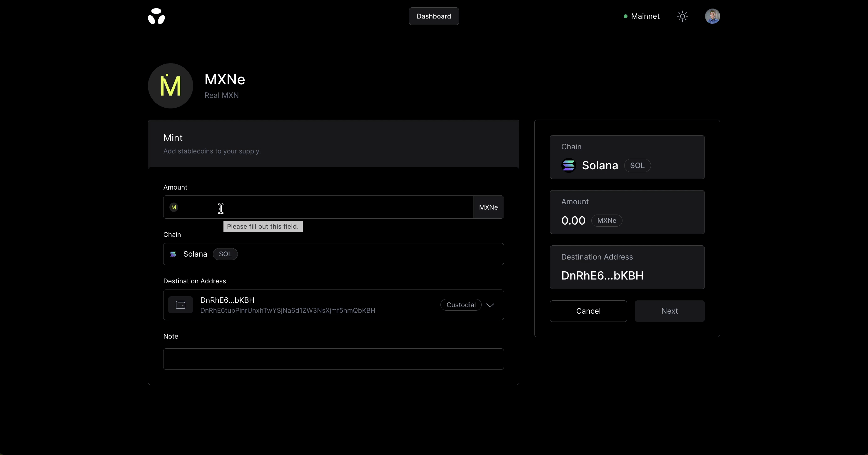This screenshot has height=455, width=868.
Task: Click the wallet icon beside destination address
Action: click(x=181, y=305)
